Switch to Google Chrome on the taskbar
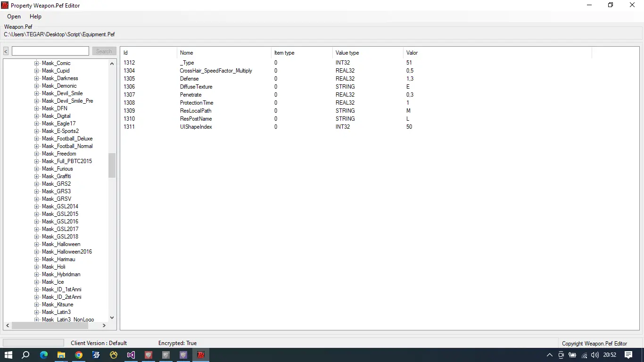 (79, 355)
